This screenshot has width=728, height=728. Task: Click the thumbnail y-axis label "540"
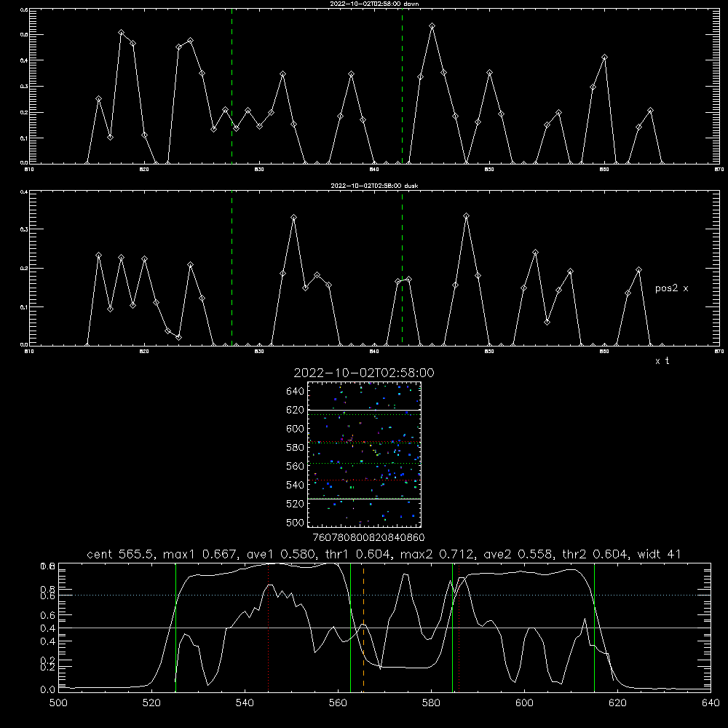pyautogui.click(x=296, y=485)
